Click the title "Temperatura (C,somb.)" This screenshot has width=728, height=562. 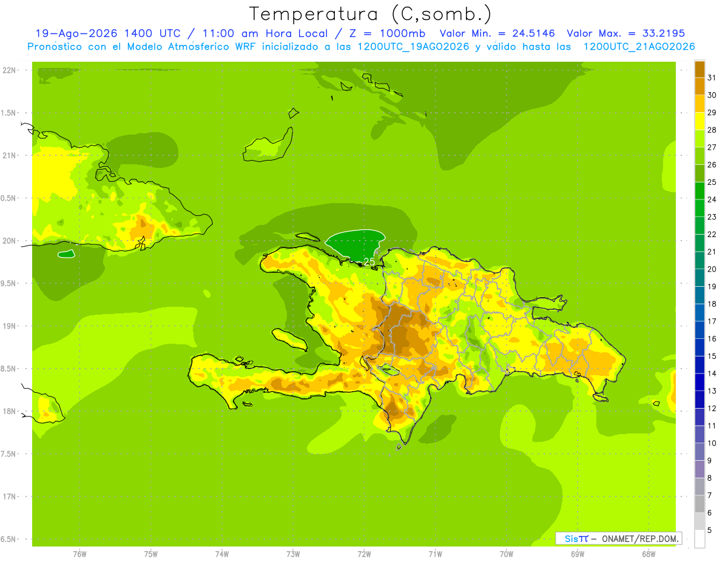tap(369, 14)
